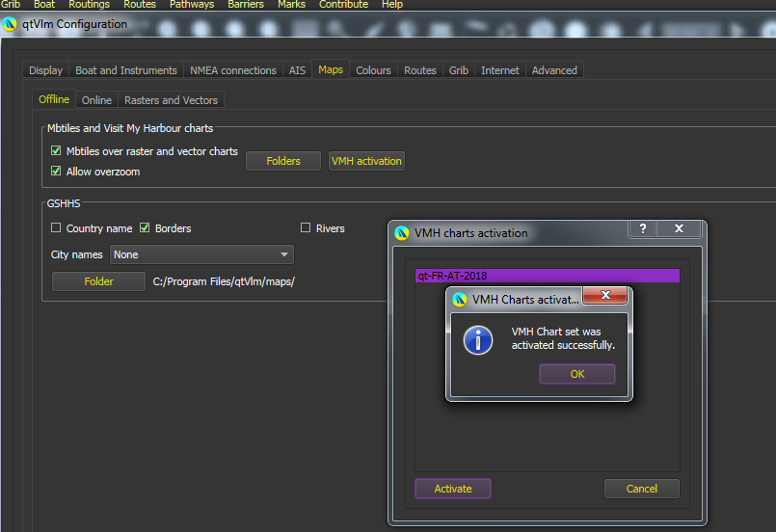776x532 pixels.
Task: Toggle Mbtiles over raster and vector charts
Action: pos(56,151)
